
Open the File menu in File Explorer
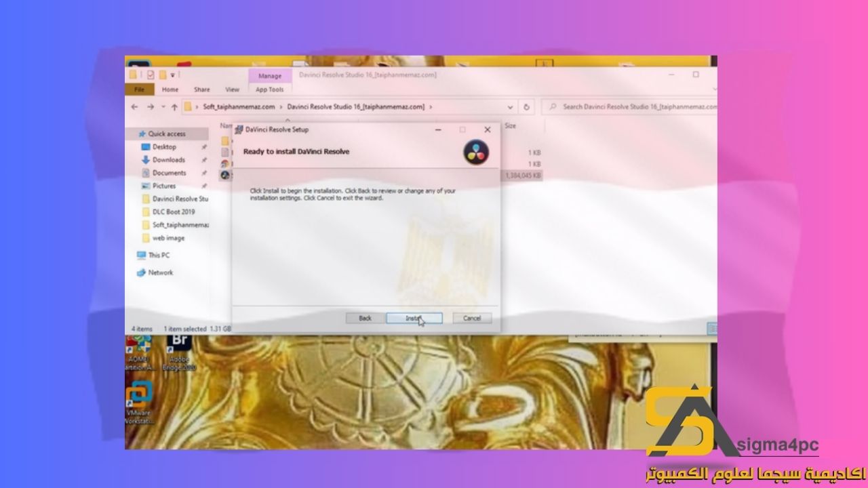[x=139, y=89]
